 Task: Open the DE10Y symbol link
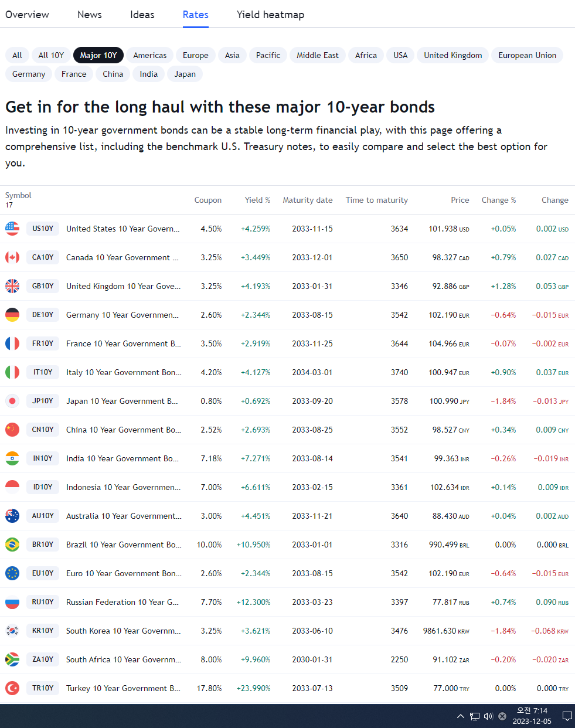[43, 315]
